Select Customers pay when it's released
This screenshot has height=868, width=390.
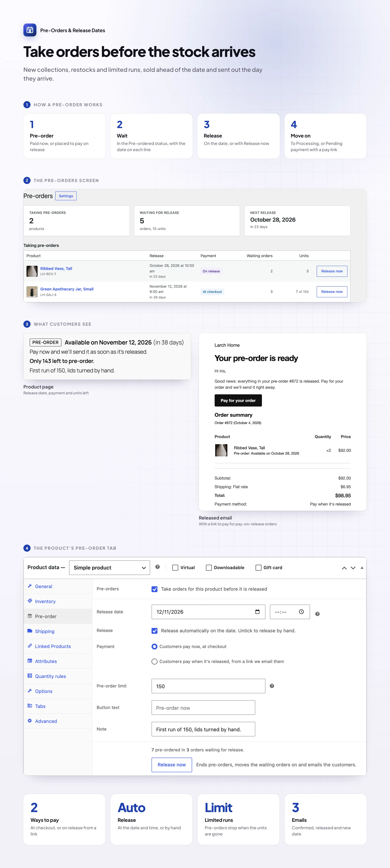click(x=154, y=661)
